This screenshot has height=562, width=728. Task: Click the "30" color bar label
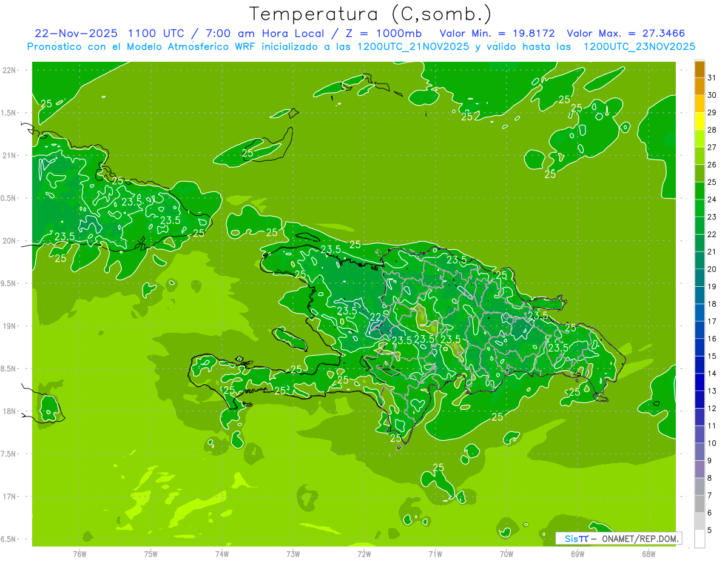pyautogui.click(x=712, y=95)
